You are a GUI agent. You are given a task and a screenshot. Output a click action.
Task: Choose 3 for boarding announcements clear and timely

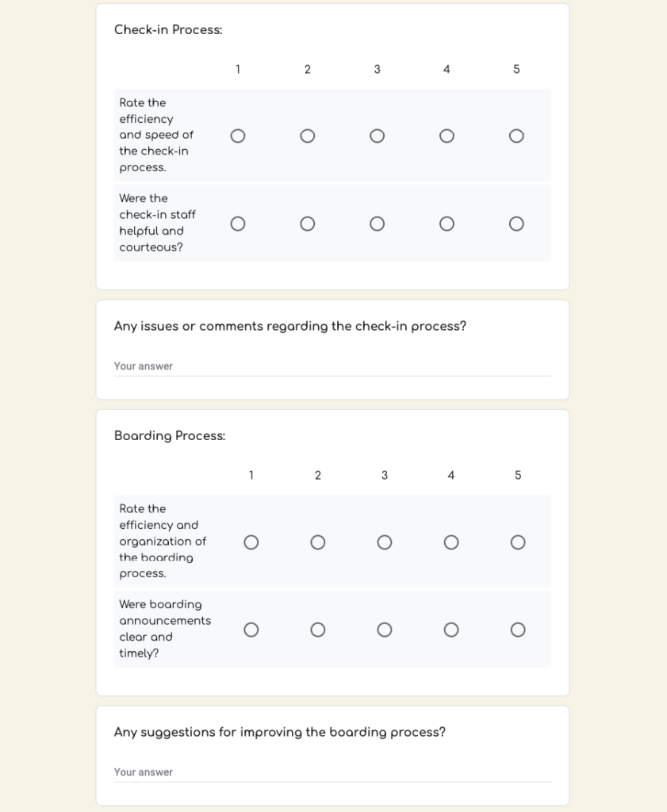click(x=385, y=630)
